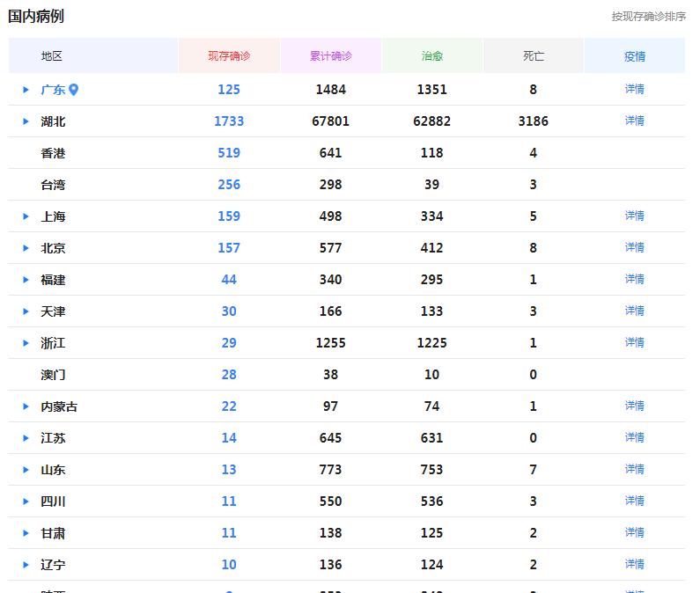Select the 死亡 column header
The height and width of the screenshot is (593, 700).
pos(534,56)
